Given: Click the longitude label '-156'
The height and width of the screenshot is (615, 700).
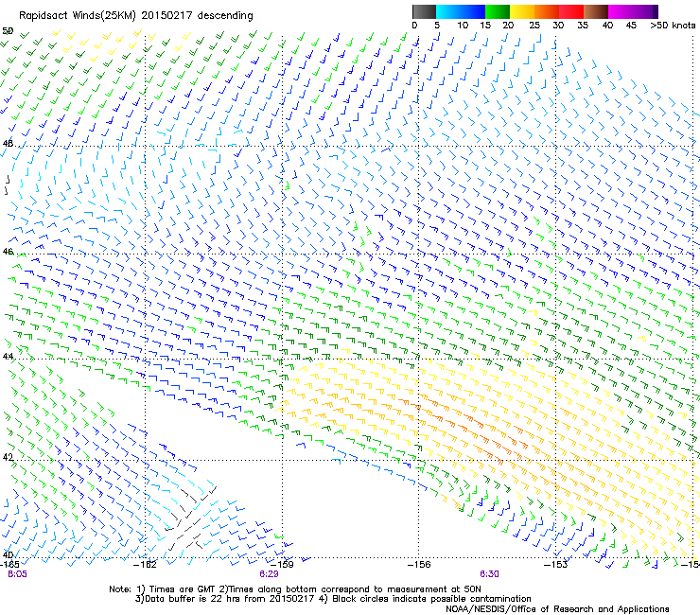Looking at the screenshot, I should 419,564.
